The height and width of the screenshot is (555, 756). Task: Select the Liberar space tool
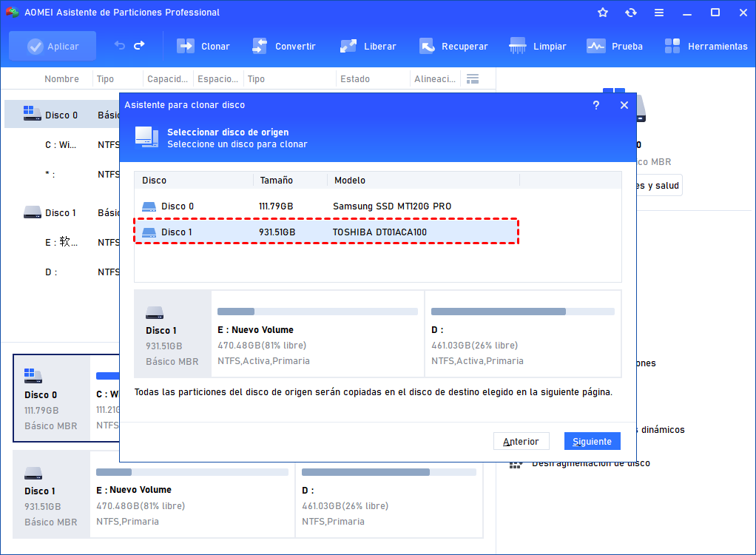point(348,46)
